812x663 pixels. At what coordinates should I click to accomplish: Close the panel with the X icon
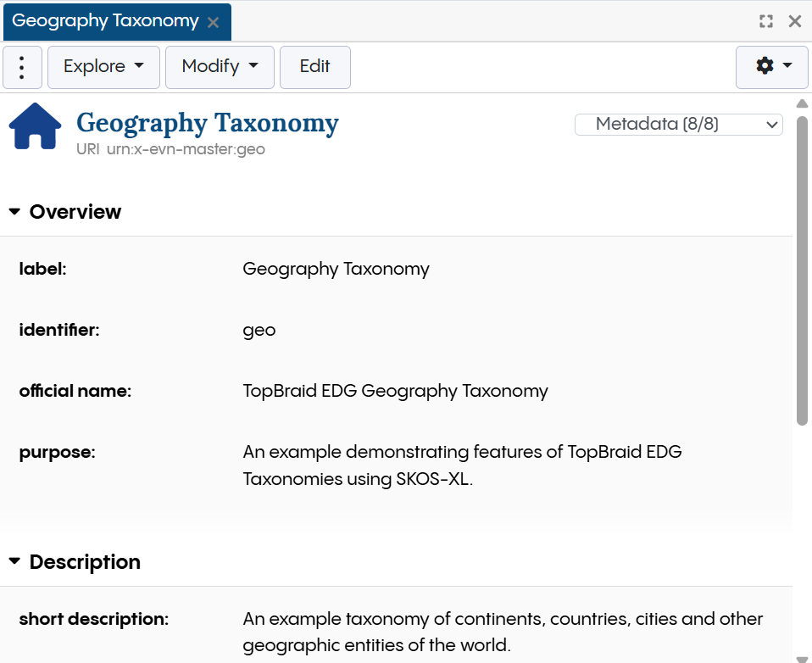[795, 21]
